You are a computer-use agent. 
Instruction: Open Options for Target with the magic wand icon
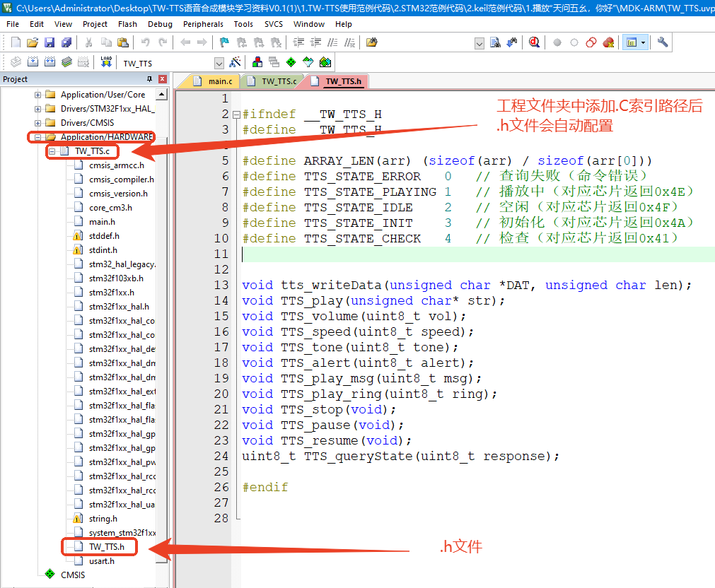236,62
